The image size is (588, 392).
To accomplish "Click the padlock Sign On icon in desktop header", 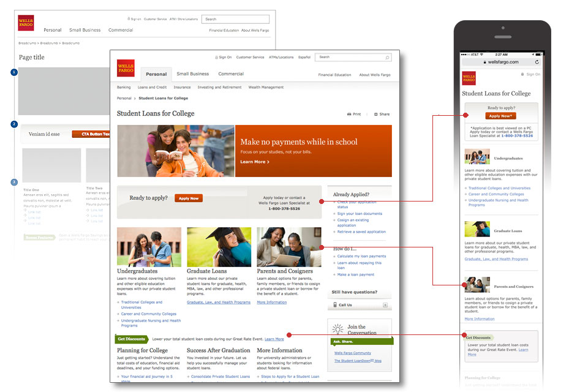I will [x=217, y=57].
